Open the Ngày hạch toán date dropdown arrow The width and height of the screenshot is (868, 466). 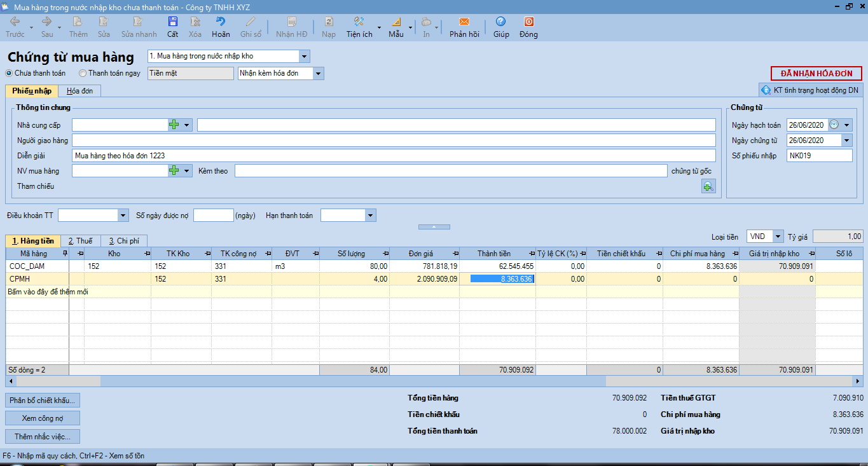[x=847, y=125]
